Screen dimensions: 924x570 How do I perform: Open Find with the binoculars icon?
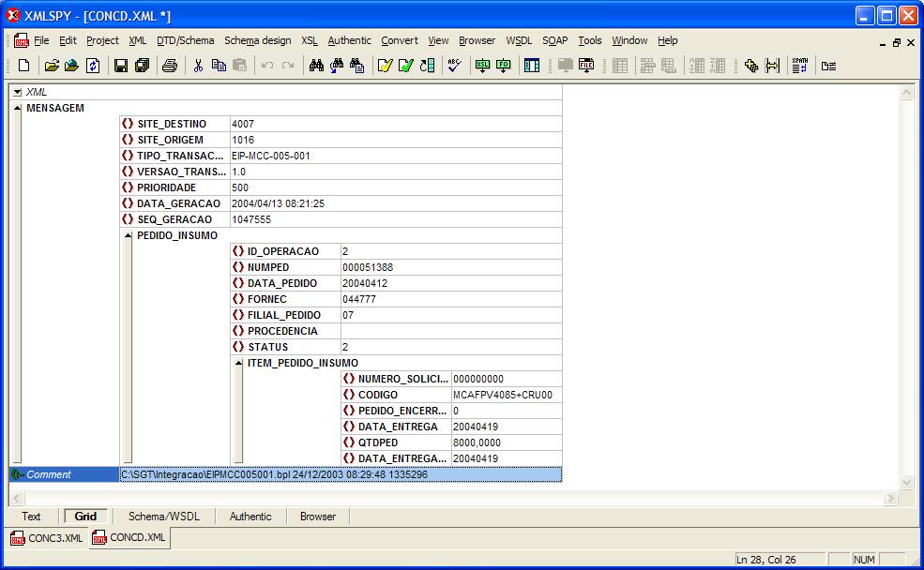316,66
